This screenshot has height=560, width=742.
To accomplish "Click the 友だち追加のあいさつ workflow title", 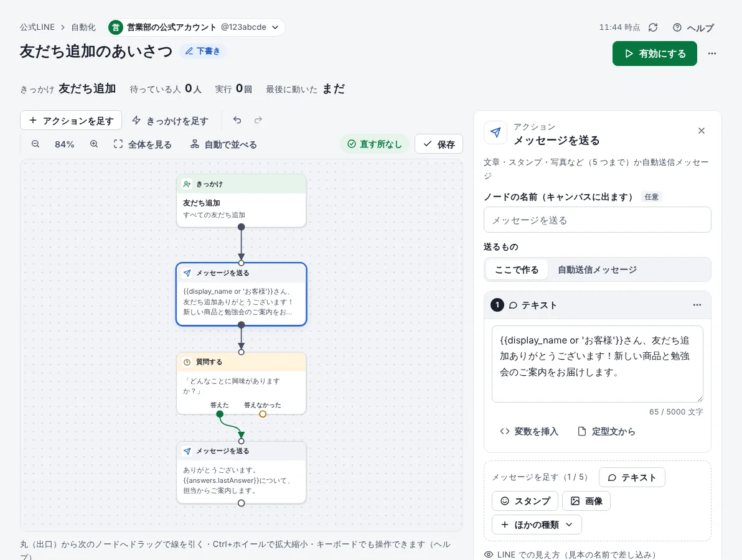I will click(x=96, y=51).
